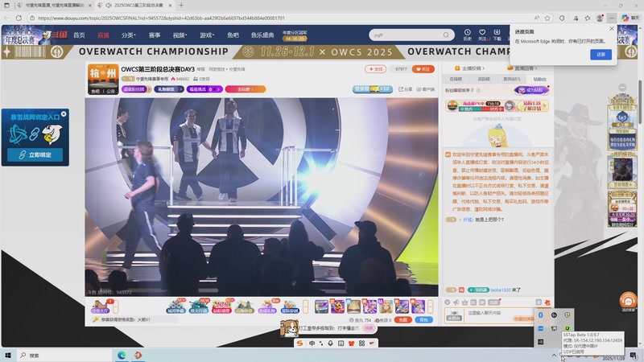Expand the gift row up arrow at right

click(x=430, y=306)
